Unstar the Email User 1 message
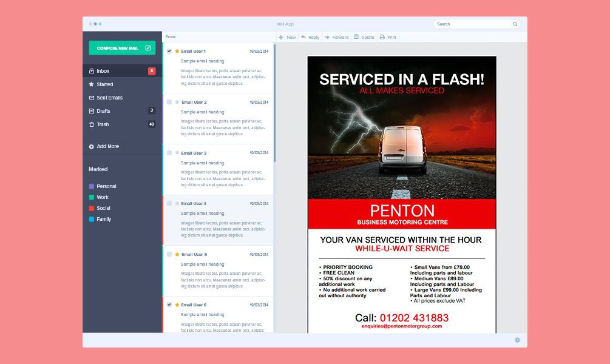Image resolution: width=610 pixels, height=364 pixels. pyautogui.click(x=177, y=51)
